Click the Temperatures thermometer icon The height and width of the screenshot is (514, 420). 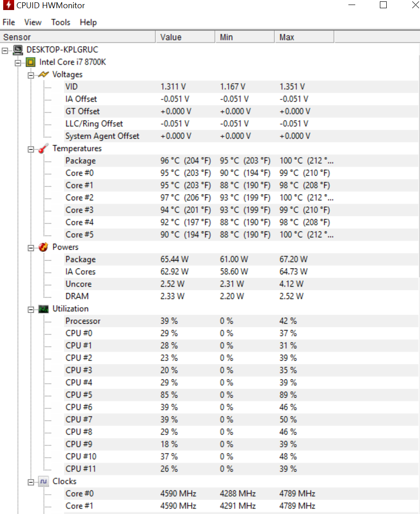(44, 148)
